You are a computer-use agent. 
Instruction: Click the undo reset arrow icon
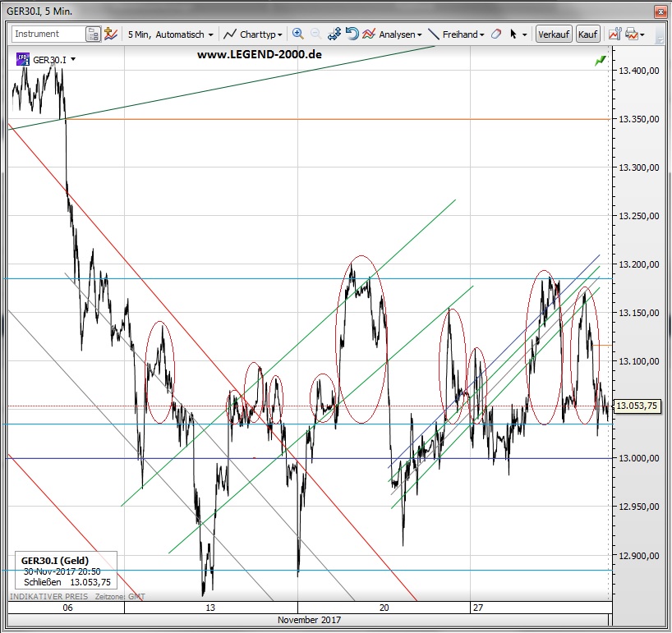click(352, 34)
